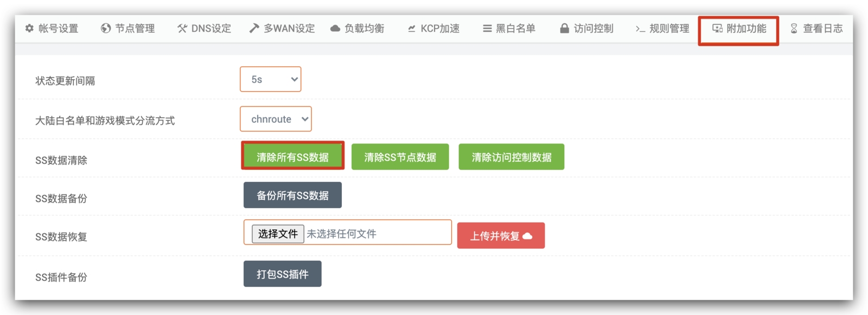Expand the chnroute routing mode dropdown
The height and width of the screenshot is (315, 868).
pyautogui.click(x=276, y=119)
